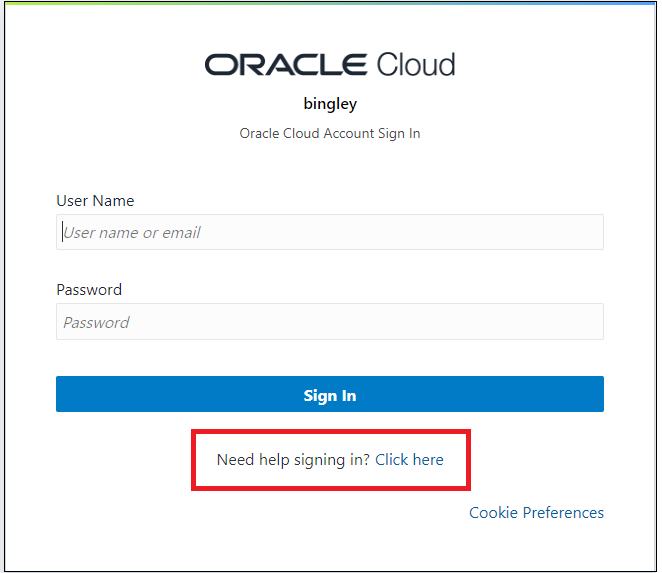Click the ORACLE wordmark in header

pos(286,65)
